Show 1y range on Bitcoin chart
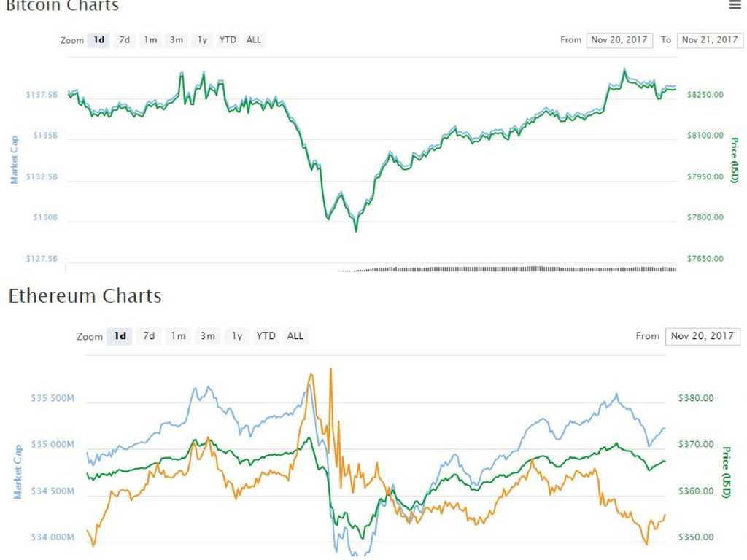The width and height of the screenshot is (747, 560). tap(202, 40)
